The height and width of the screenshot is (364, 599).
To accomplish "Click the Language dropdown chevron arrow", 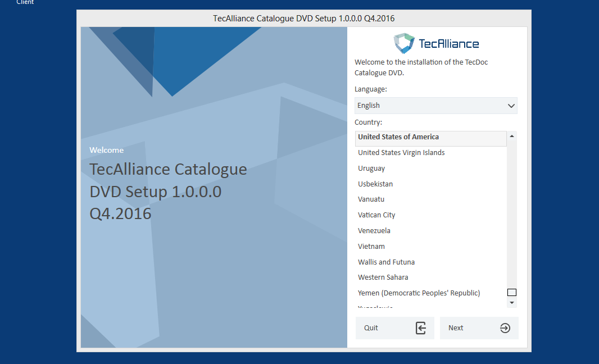I will tap(511, 106).
